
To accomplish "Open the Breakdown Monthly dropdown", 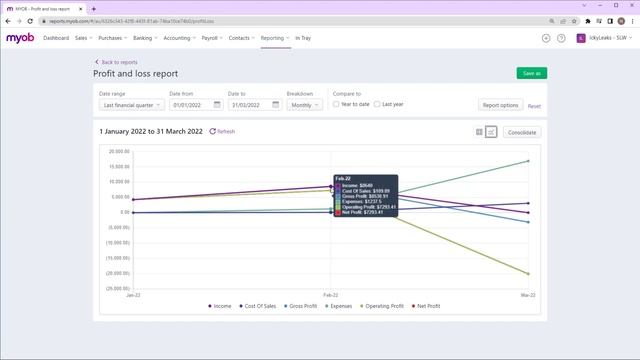I will [x=304, y=105].
